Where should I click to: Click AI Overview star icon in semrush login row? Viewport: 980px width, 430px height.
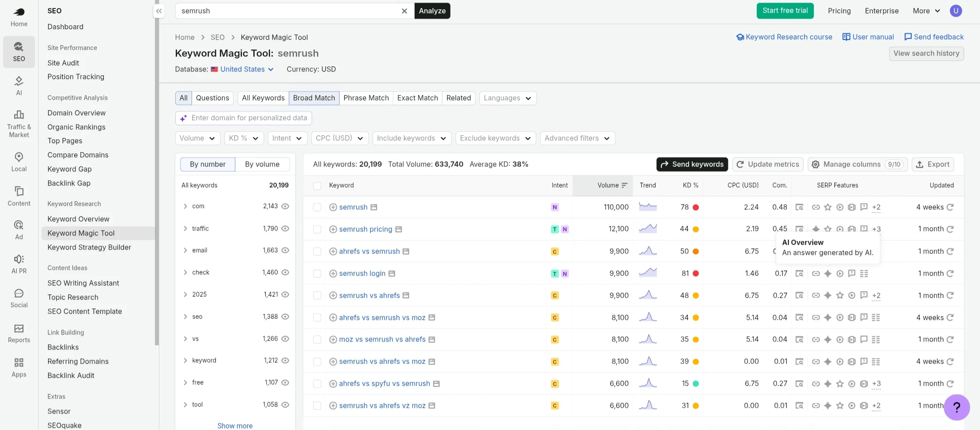(x=828, y=274)
